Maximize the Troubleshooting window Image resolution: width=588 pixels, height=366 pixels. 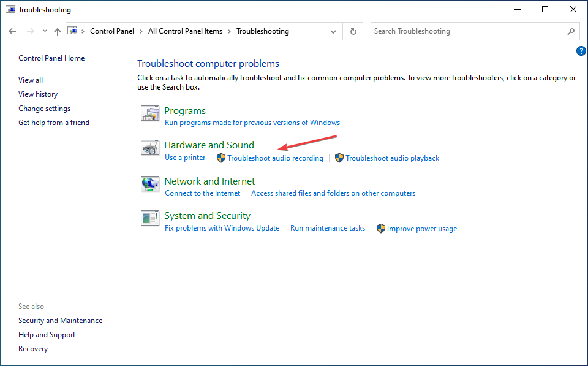(545, 9)
